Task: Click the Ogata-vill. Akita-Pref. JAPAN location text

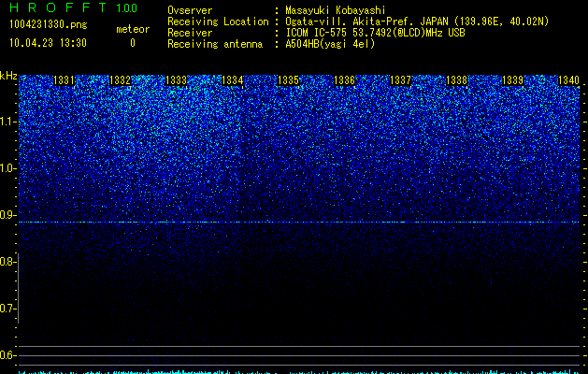Action: 417,22
